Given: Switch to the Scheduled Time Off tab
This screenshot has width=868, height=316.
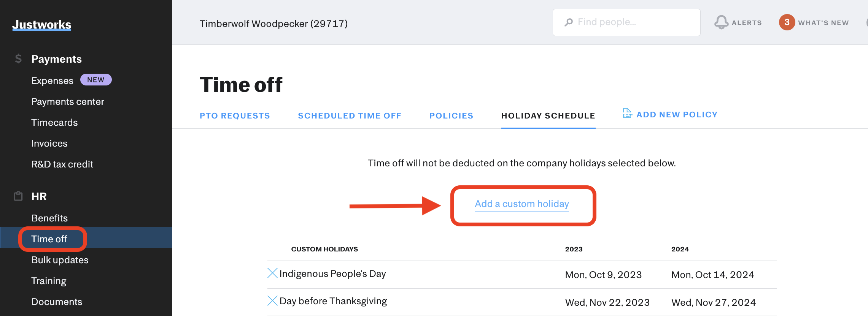Looking at the screenshot, I should point(350,116).
